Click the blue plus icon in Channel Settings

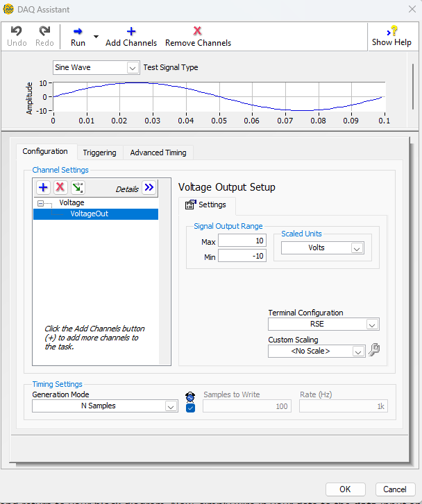click(x=43, y=188)
